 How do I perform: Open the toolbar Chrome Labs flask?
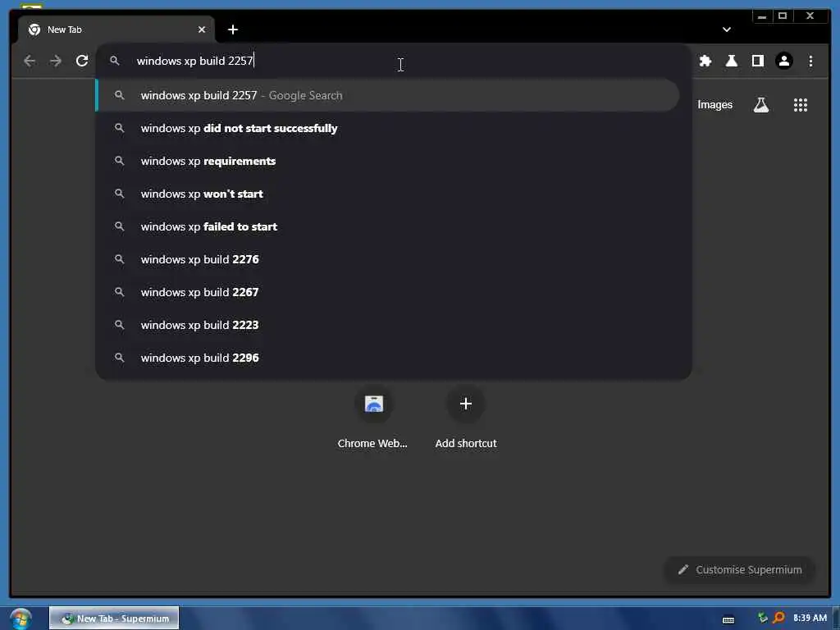point(731,61)
